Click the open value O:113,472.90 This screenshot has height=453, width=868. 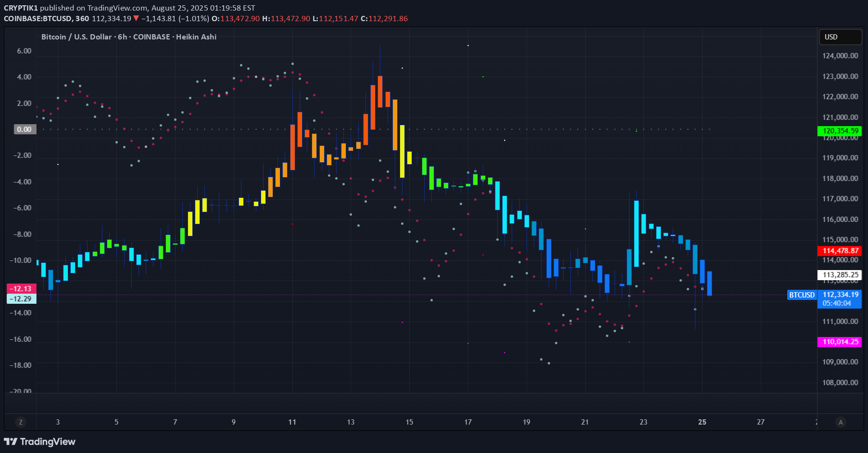[236, 18]
